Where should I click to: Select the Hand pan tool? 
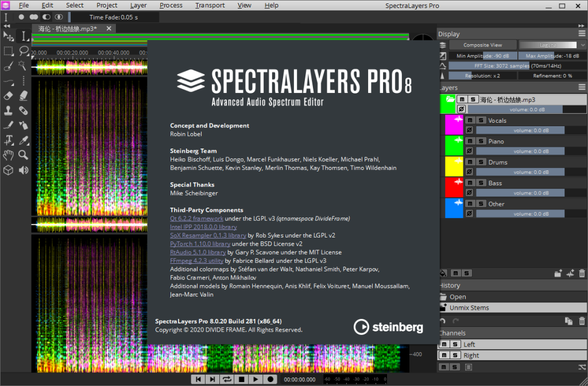[8, 155]
